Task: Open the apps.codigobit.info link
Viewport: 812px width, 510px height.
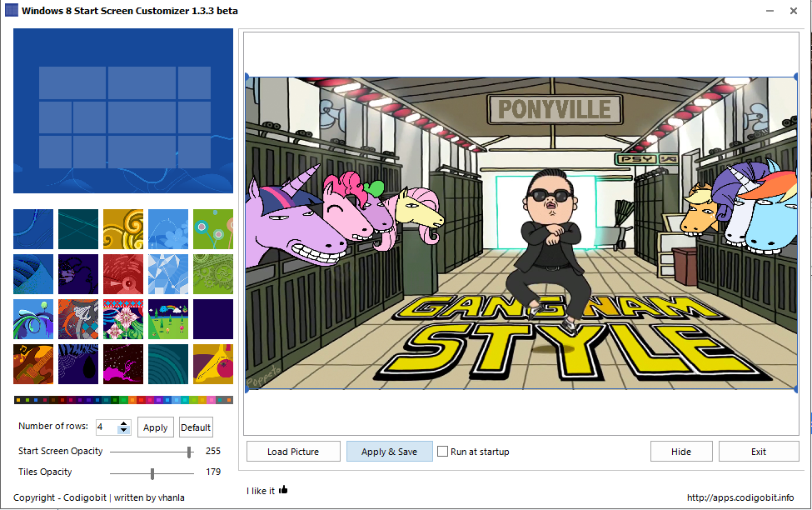Action: click(740, 497)
